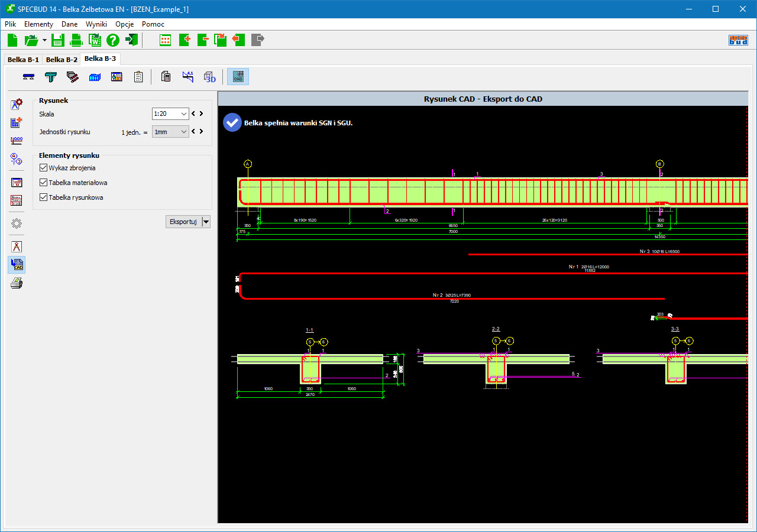Uncheck the Wykaz zbrojenia checkbox
The height and width of the screenshot is (532, 757).
click(43, 168)
